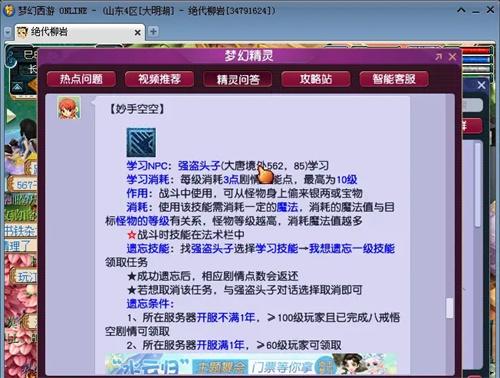
Task: Click the 妙手空空 skill icon
Action: click(141, 142)
